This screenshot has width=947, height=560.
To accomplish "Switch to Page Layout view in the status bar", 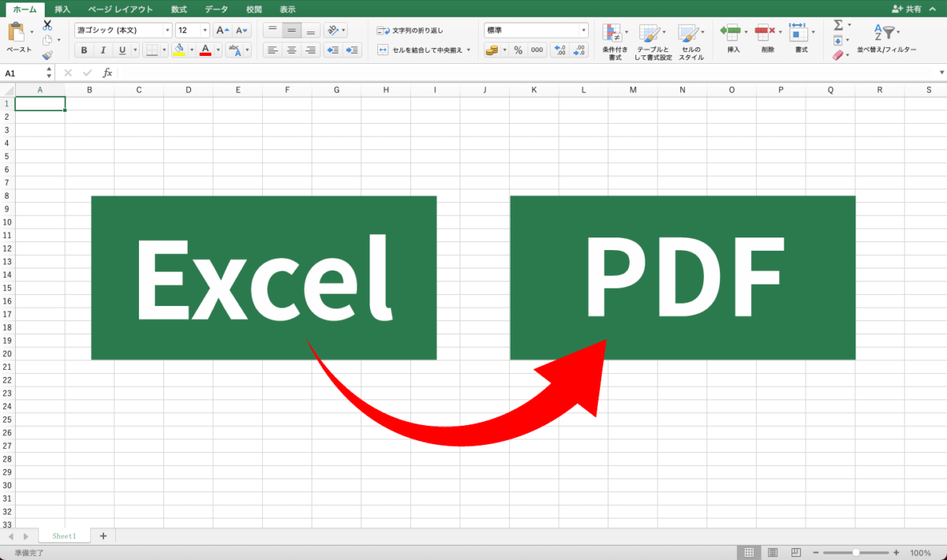I will click(x=773, y=553).
